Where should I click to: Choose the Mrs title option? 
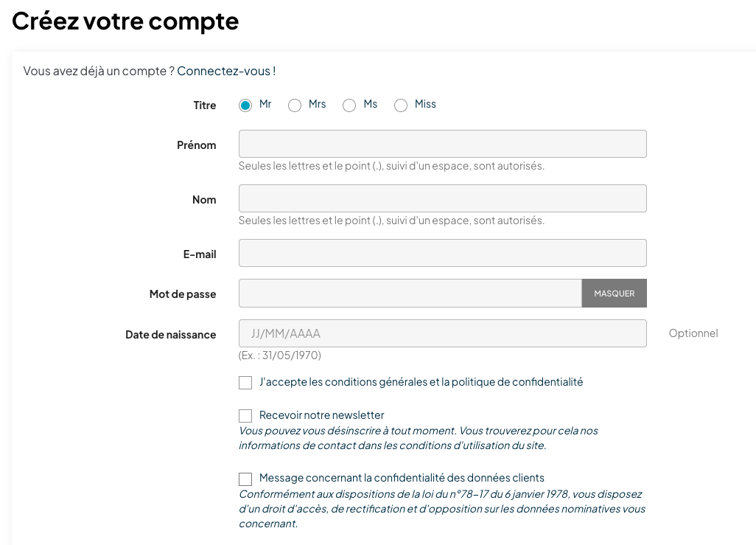295,105
